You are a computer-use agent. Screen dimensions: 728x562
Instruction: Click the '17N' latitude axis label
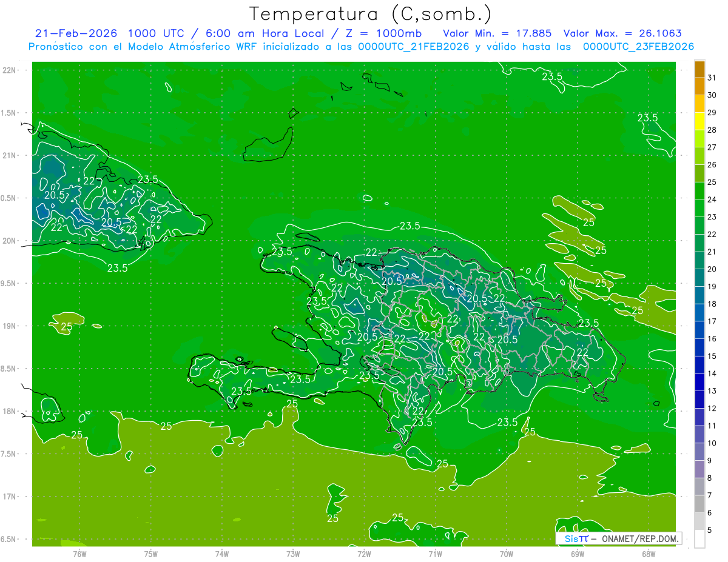(8, 497)
